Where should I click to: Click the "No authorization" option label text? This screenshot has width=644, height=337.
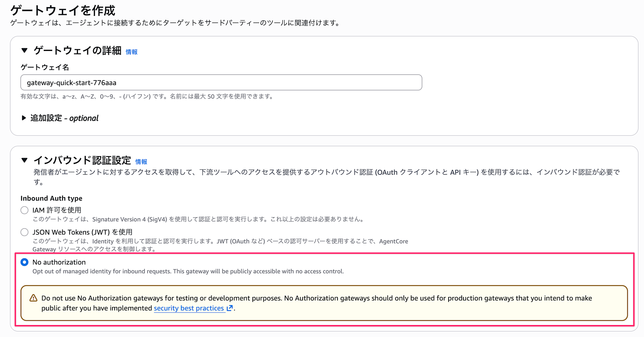click(59, 262)
